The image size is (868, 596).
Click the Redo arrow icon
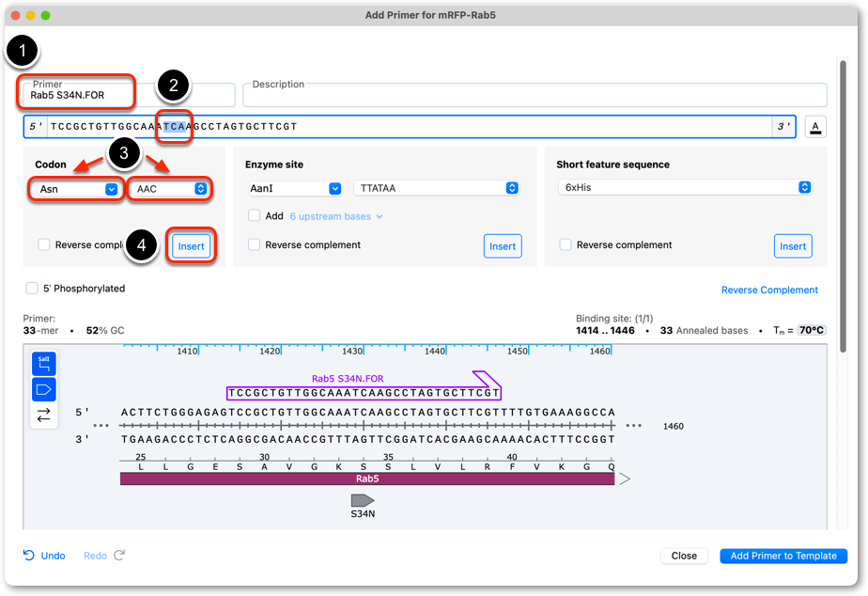coord(119,555)
